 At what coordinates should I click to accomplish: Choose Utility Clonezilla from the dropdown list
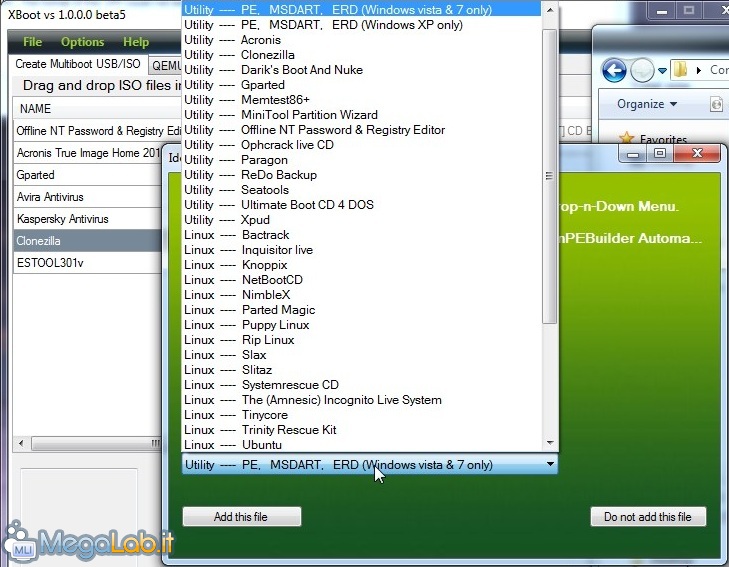(x=362, y=55)
